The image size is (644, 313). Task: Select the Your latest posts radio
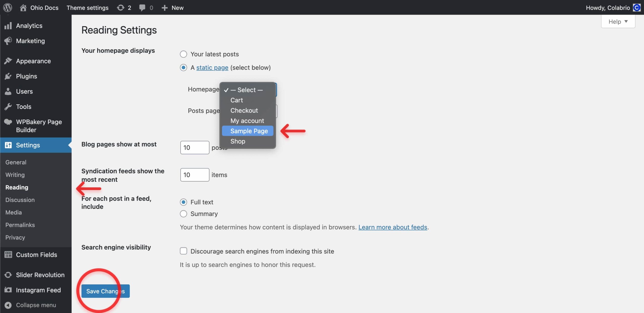tap(183, 54)
